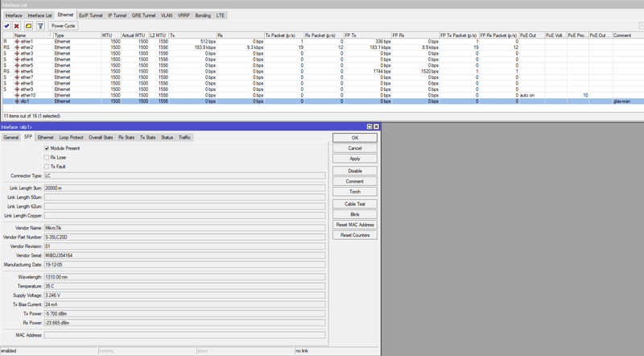Screen dimensions: 644x356
Task: Select the ether7 interface icon
Action: (x=17, y=77)
